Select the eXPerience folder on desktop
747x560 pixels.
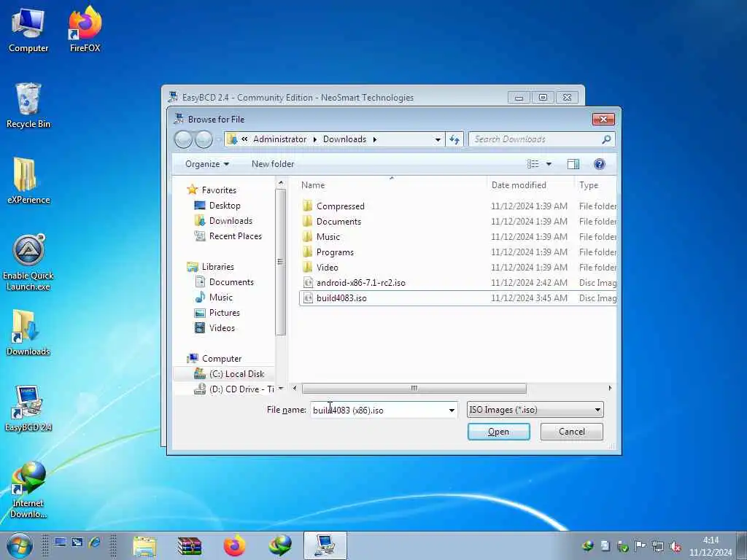[x=28, y=181]
